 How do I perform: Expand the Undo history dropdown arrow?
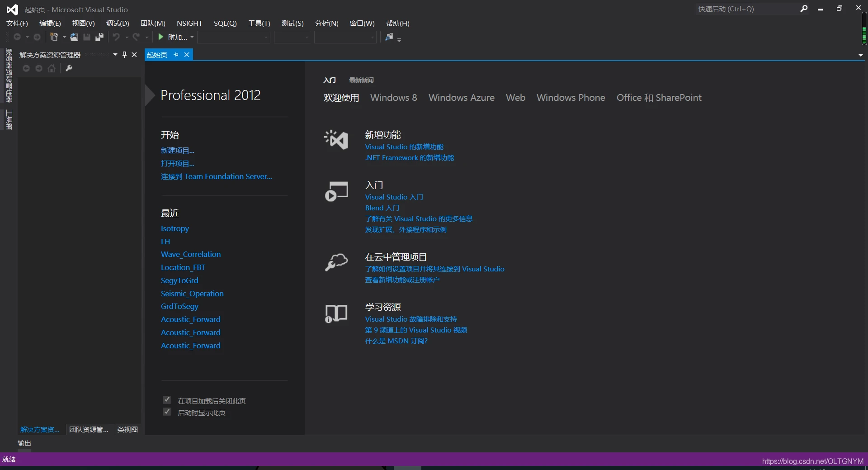(x=127, y=37)
